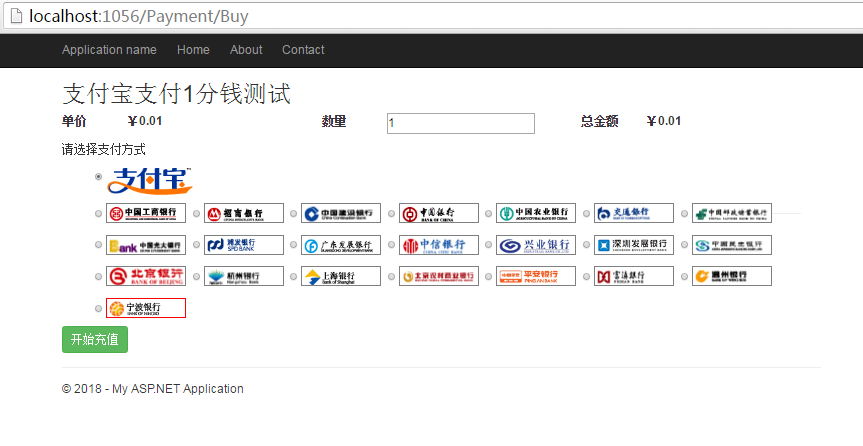Click the Ping An Bank logo
This screenshot has height=446, width=863.
536,276
